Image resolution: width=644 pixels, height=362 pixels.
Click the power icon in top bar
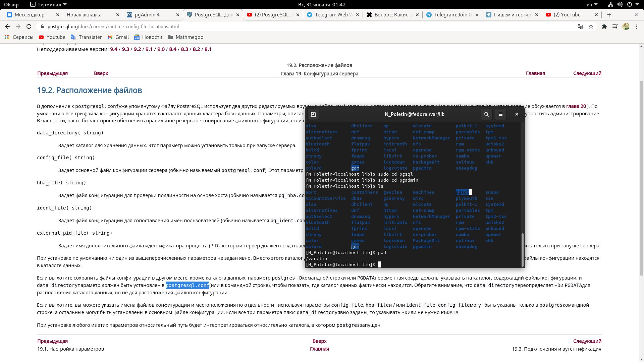629,5
